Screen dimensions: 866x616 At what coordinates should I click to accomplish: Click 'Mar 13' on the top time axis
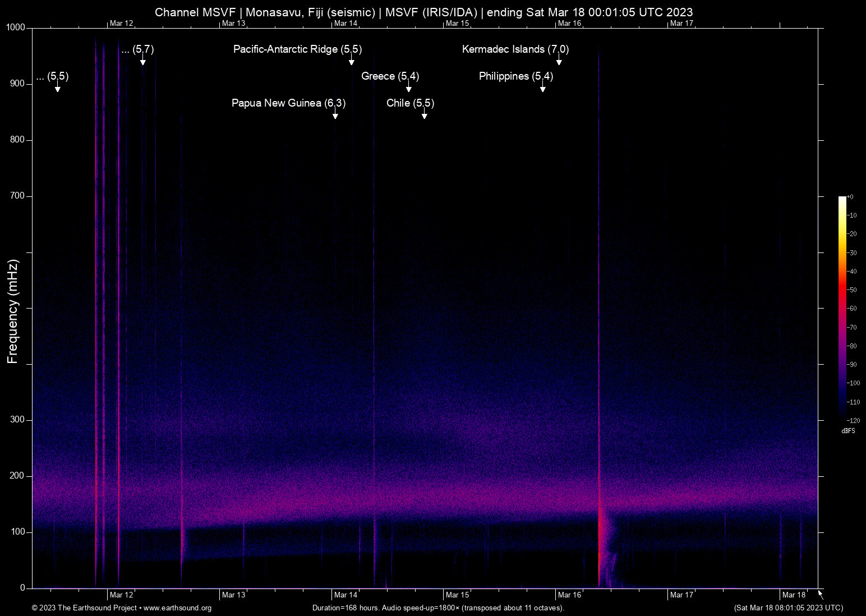pyautogui.click(x=233, y=24)
